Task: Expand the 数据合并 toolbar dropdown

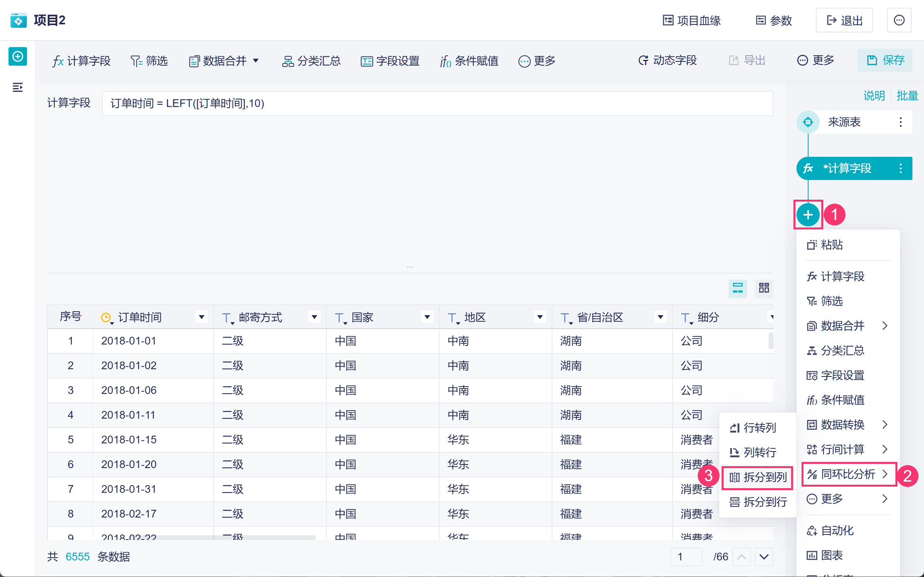Action: coord(256,61)
